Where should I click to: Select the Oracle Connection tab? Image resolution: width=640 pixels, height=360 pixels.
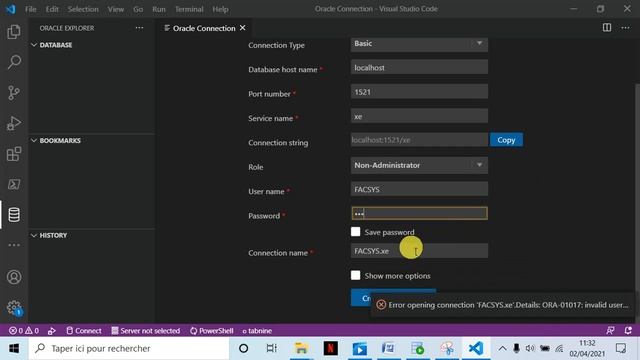(204, 28)
